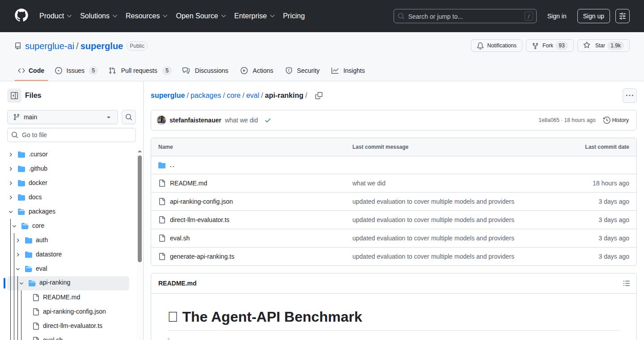Screen dimensions: 644x340
Task: Switch to the Discussions tab
Action: click(205, 71)
